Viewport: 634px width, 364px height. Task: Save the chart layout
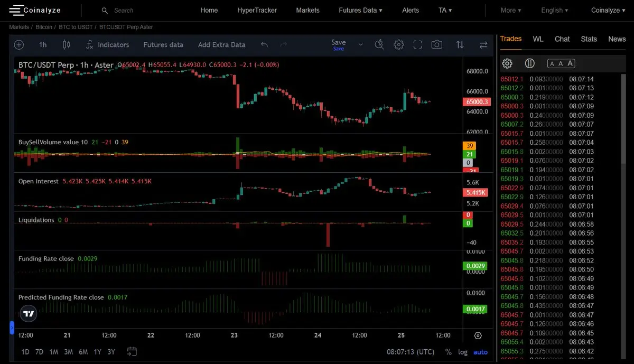pyautogui.click(x=339, y=45)
